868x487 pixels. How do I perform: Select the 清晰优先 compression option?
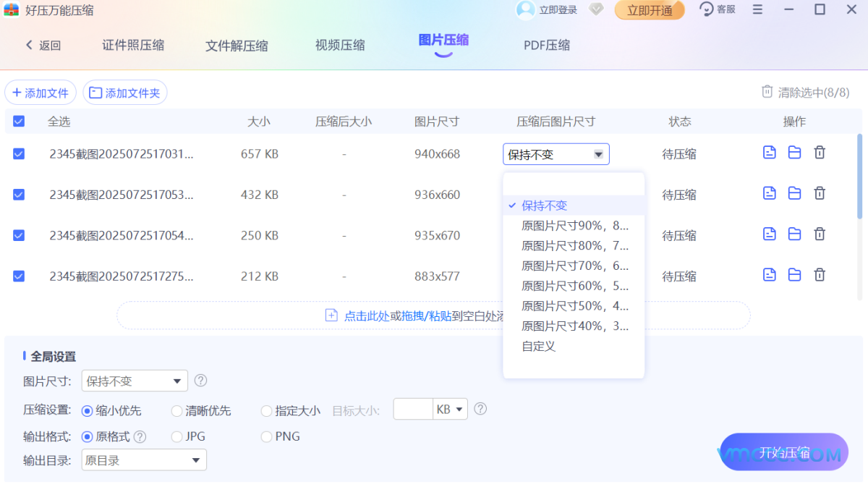[x=176, y=410]
